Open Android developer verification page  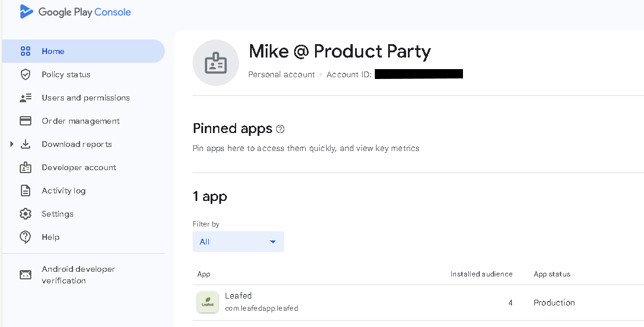click(84, 275)
